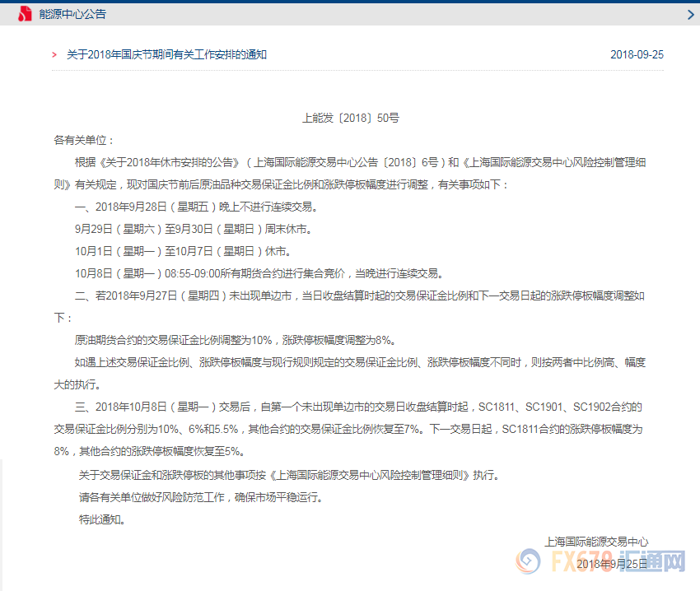The image size is (700, 591).
Task: Click the 10月8日 集合竞价 line
Action: coord(259,273)
